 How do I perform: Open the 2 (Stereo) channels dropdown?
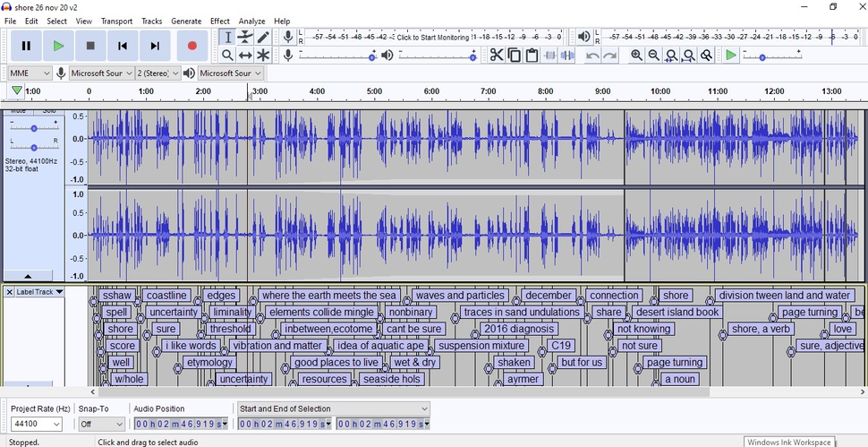pyautogui.click(x=157, y=73)
